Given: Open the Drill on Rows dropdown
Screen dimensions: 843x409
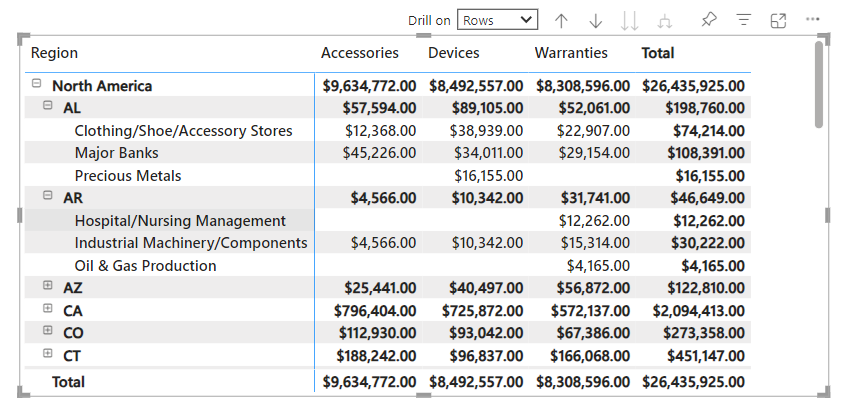Looking at the screenshot, I should pyautogui.click(x=497, y=20).
